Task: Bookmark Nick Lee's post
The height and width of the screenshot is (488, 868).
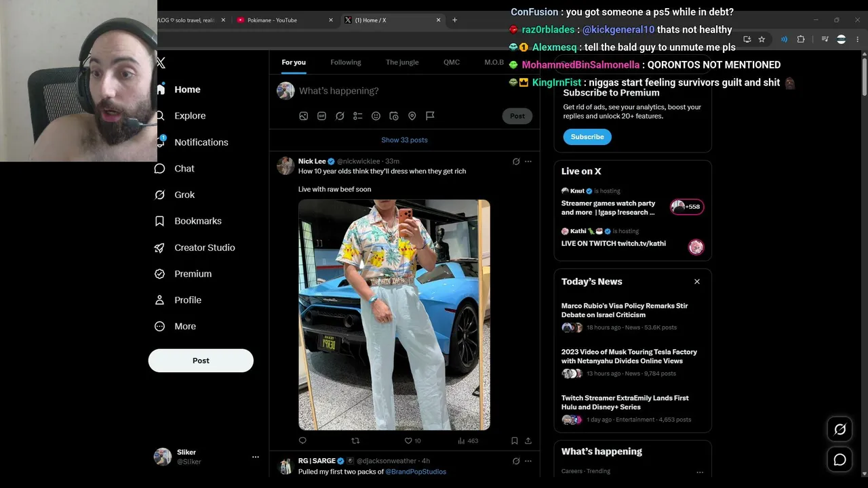Action: pos(514,441)
